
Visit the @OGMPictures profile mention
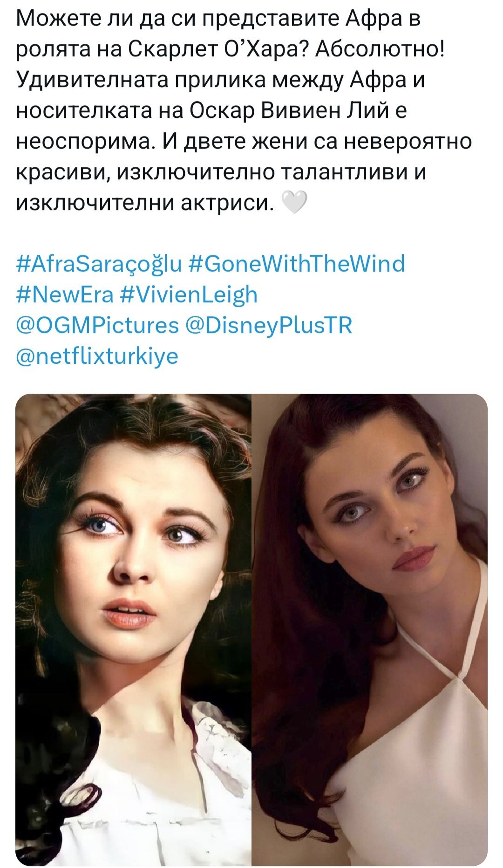(97, 326)
